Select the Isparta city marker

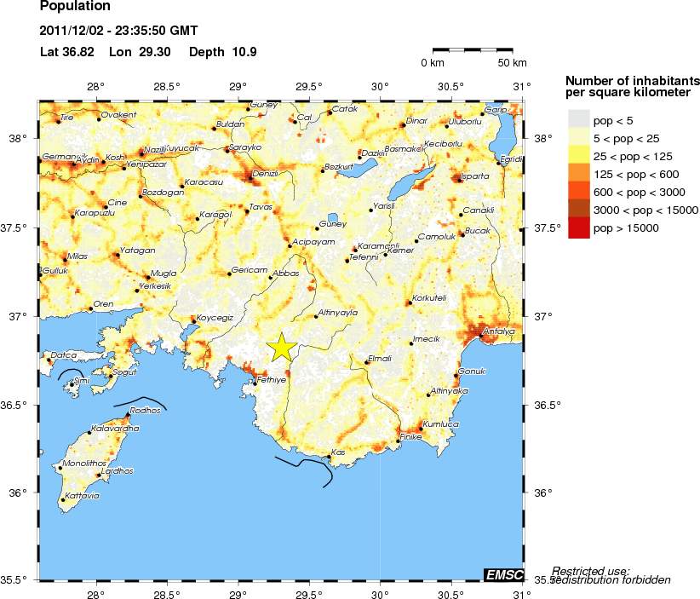coord(460,179)
